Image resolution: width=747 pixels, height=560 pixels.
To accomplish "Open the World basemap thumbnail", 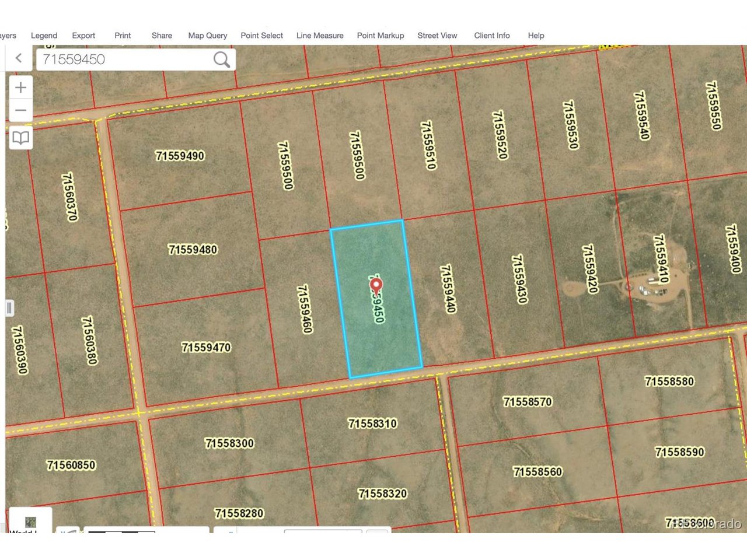I will click(30, 520).
